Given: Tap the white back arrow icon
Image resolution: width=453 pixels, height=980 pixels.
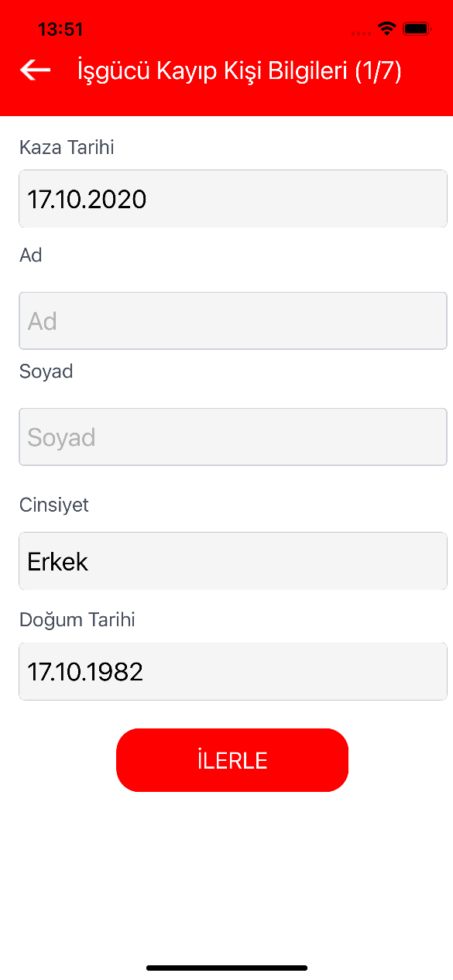Looking at the screenshot, I should pos(35,70).
